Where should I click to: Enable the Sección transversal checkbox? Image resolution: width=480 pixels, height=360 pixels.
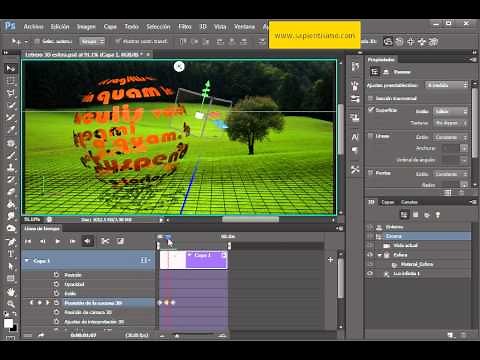coord(370,98)
